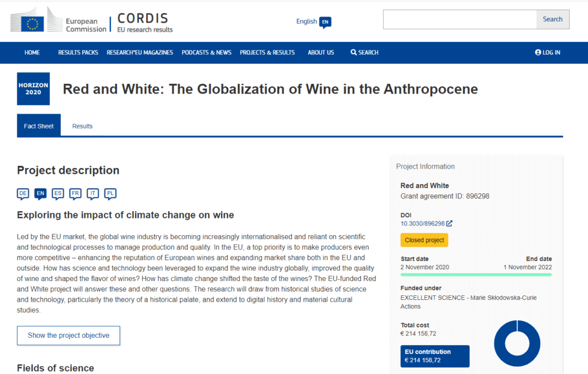
Task: Open the Results Packs menu item
Action: tap(78, 52)
